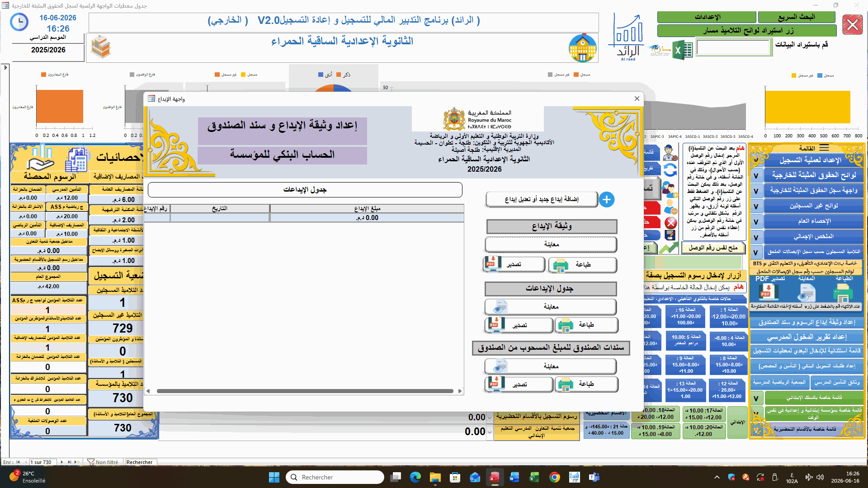Click the blue plus icon to add deposit
Screen dimensions: 868x488
coord(607,199)
